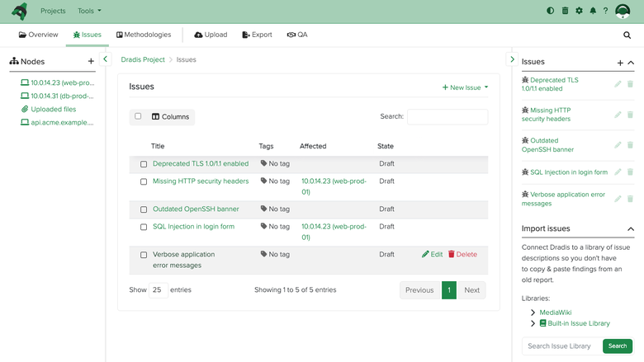Expand the MediaWiki library entry
Screen dimensions: 644x362
pyautogui.click(x=533, y=313)
